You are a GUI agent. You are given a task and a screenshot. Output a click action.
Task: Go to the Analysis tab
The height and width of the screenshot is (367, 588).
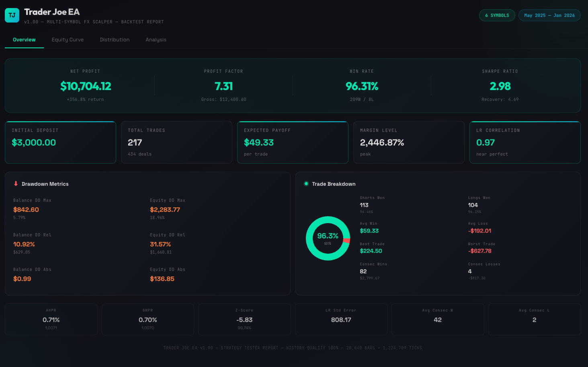pos(156,40)
